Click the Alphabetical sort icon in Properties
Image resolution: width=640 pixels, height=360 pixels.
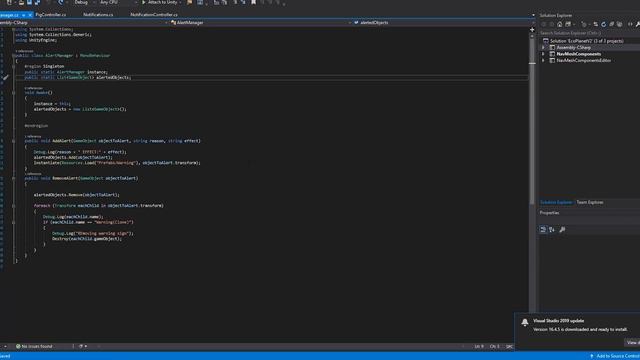[x=552, y=230]
